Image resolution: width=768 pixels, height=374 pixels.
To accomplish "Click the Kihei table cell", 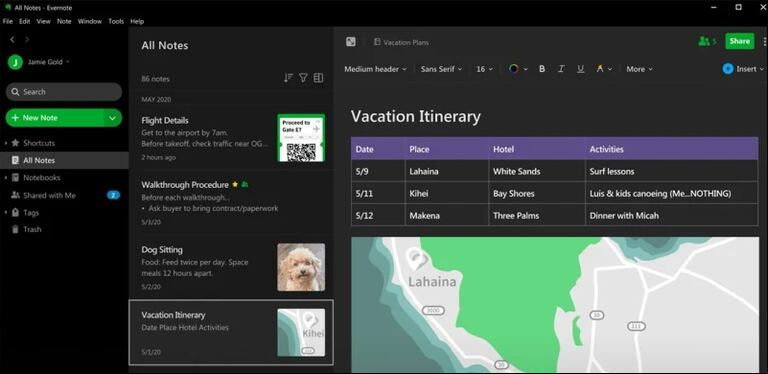I will click(447, 193).
